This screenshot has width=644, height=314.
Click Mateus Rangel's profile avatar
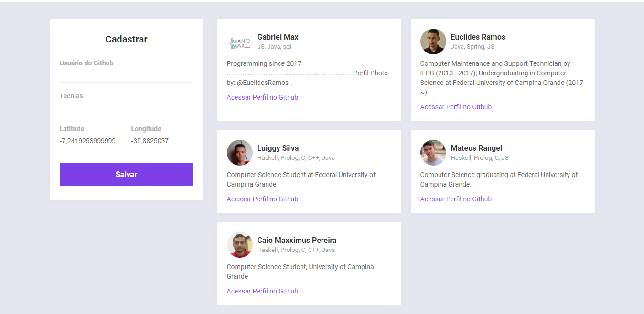pyautogui.click(x=433, y=153)
